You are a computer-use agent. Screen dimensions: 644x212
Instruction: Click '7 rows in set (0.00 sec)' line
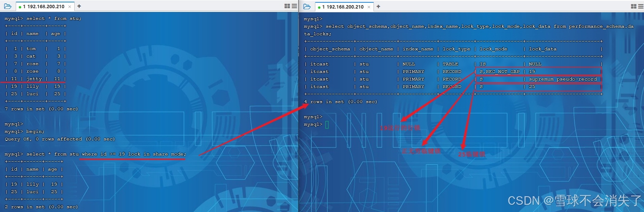pos(41,109)
